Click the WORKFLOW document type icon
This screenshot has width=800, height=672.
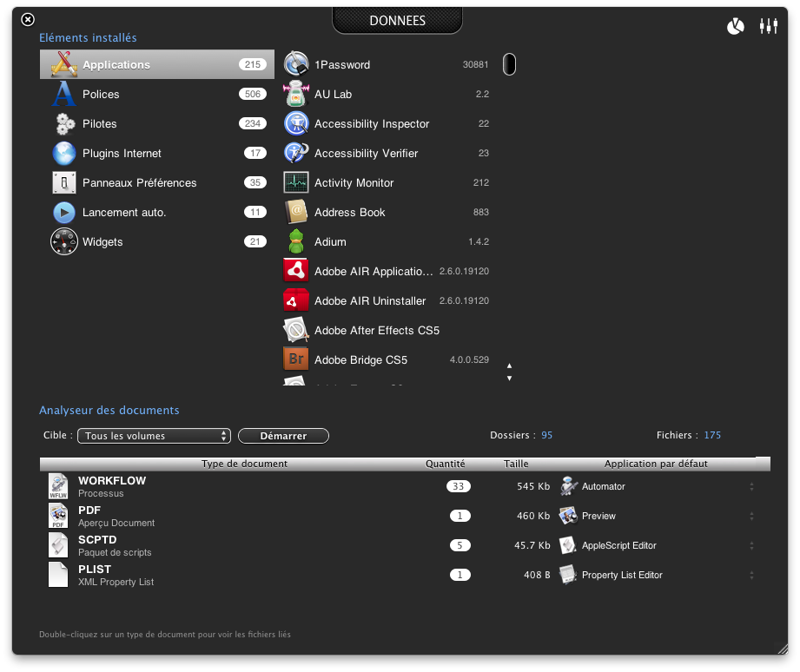coord(58,486)
